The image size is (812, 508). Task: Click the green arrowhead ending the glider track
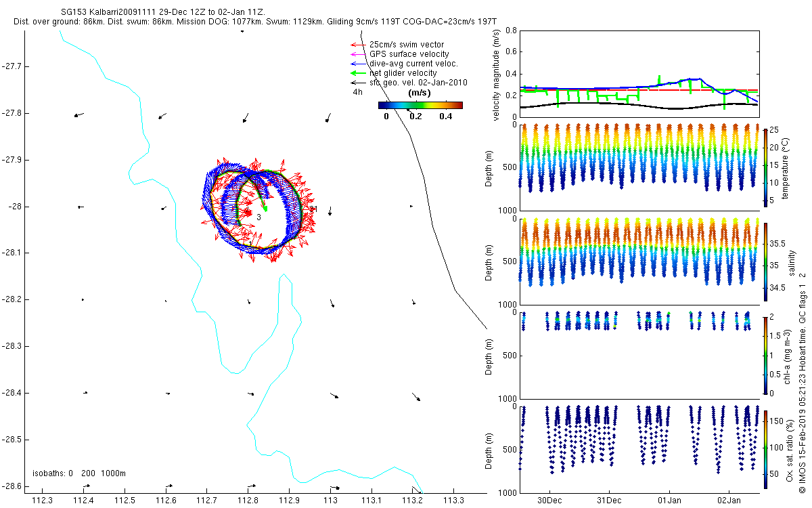pos(265,208)
